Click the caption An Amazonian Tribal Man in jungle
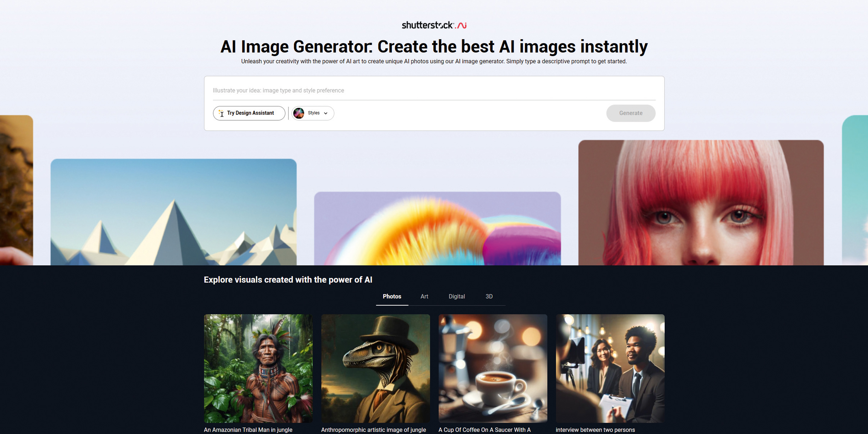This screenshot has width=868, height=434. pos(248,429)
